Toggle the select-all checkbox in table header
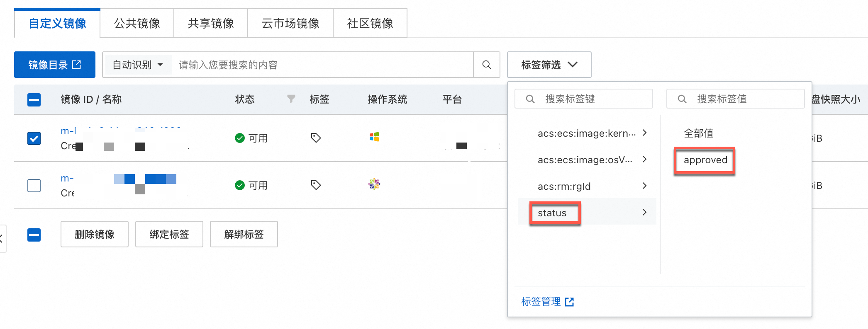 point(34,99)
